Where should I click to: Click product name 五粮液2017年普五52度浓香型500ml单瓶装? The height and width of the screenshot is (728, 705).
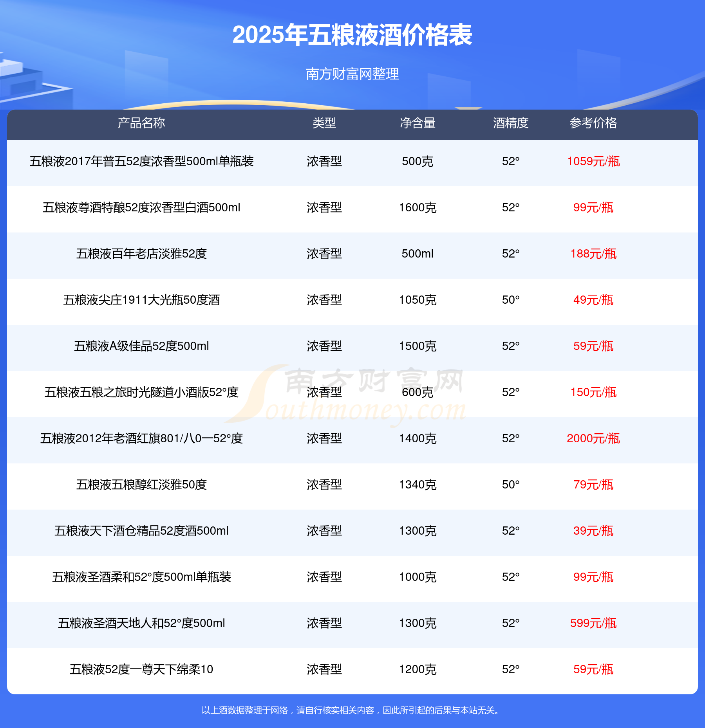click(x=141, y=161)
